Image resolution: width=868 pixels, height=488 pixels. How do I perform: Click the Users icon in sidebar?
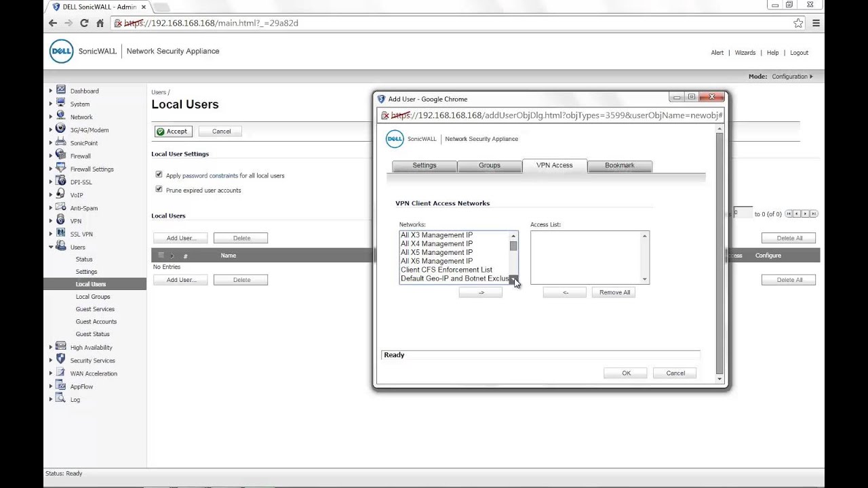tap(61, 246)
